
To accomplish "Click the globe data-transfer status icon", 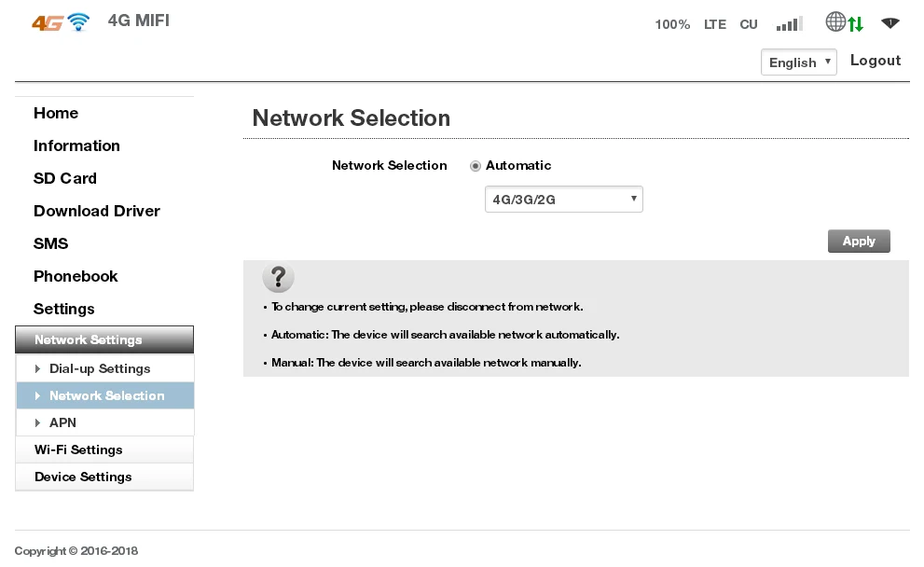I will click(x=845, y=22).
